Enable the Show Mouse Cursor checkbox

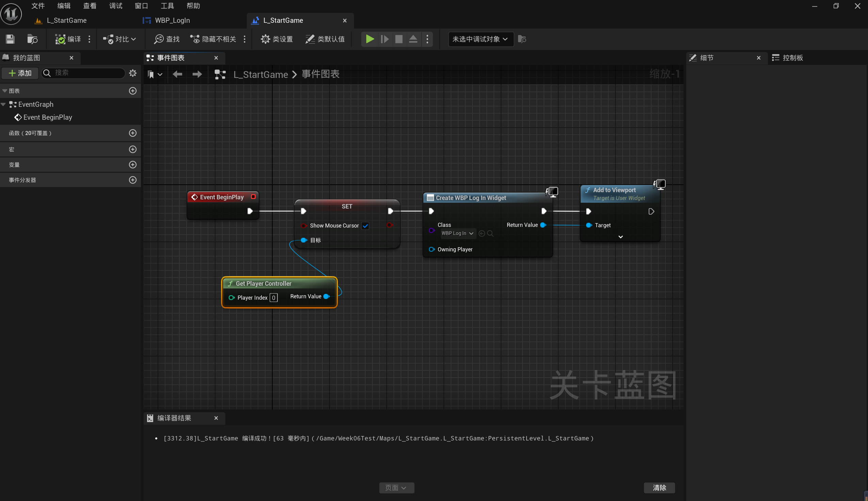pyautogui.click(x=365, y=226)
